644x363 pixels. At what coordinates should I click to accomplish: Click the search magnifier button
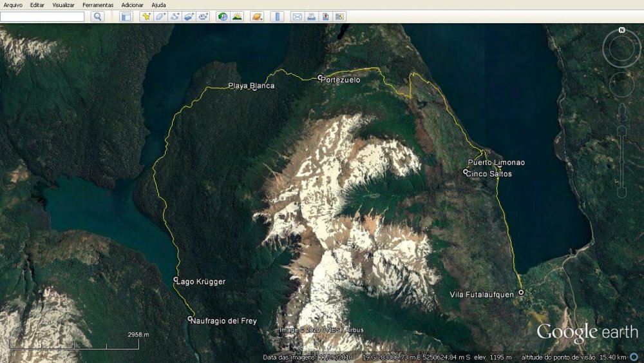click(x=97, y=17)
